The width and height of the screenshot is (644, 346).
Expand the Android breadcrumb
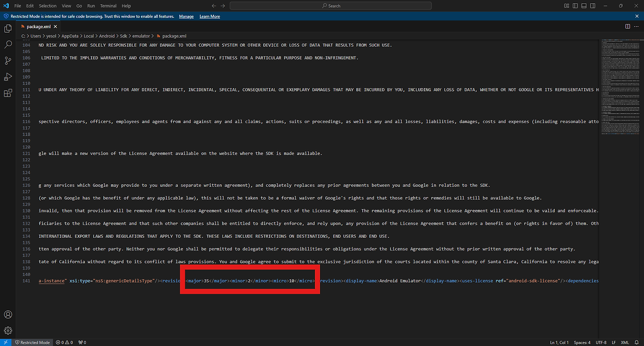[x=107, y=36]
